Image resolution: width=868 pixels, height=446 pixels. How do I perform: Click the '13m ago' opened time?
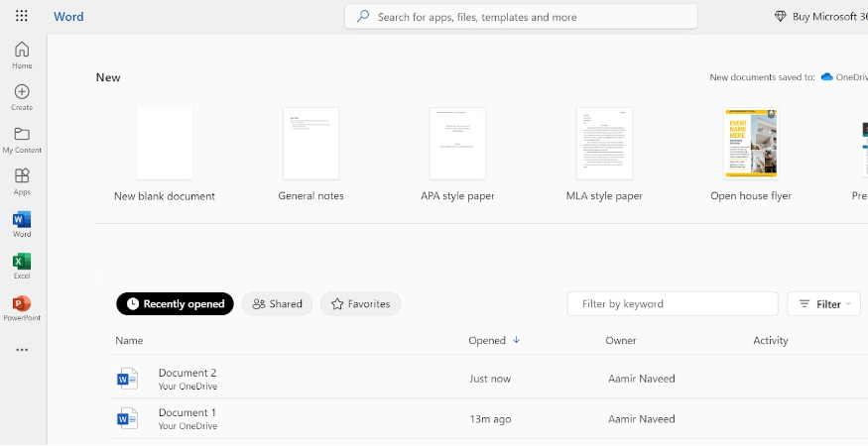(490, 419)
